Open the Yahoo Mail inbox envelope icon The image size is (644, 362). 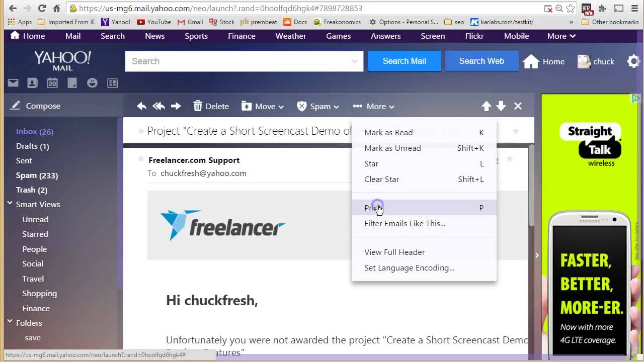(x=13, y=83)
